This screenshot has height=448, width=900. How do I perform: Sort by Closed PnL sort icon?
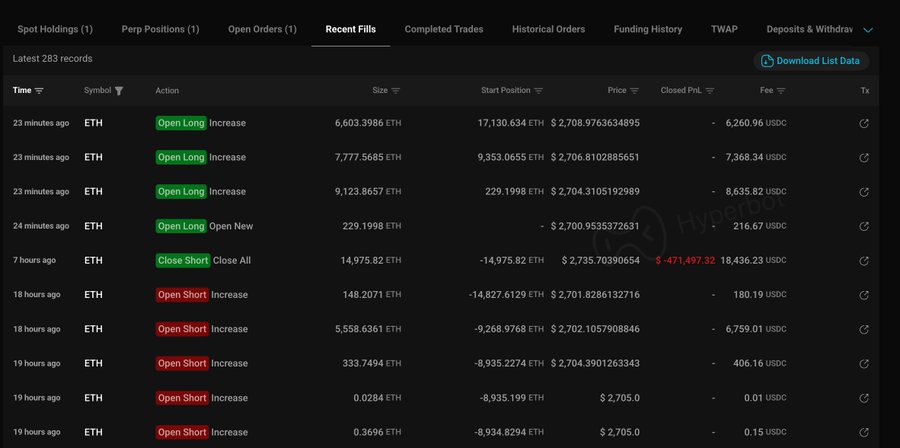tap(710, 91)
